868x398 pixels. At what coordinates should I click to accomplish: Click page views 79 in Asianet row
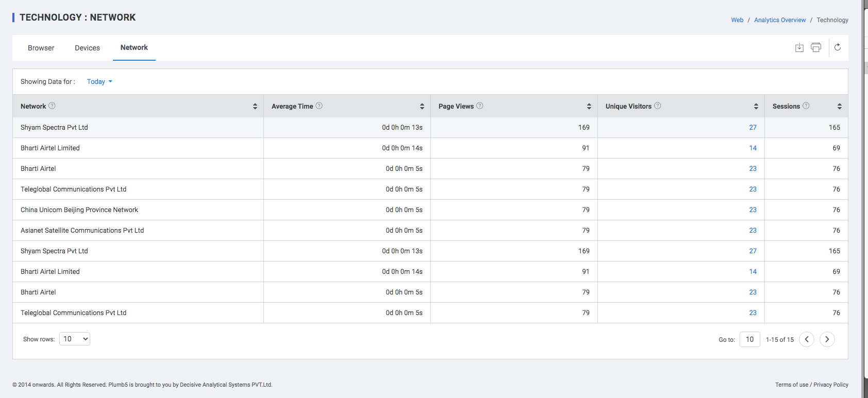pos(586,230)
